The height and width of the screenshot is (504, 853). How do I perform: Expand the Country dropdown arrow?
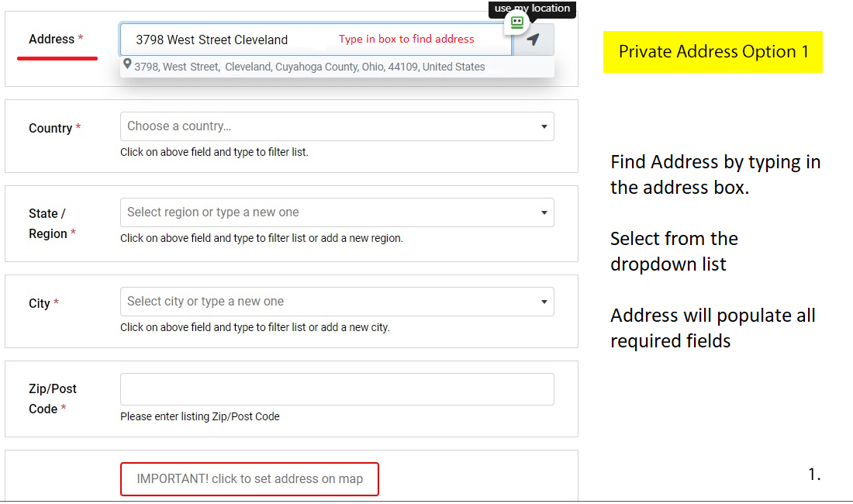click(x=544, y=126)
